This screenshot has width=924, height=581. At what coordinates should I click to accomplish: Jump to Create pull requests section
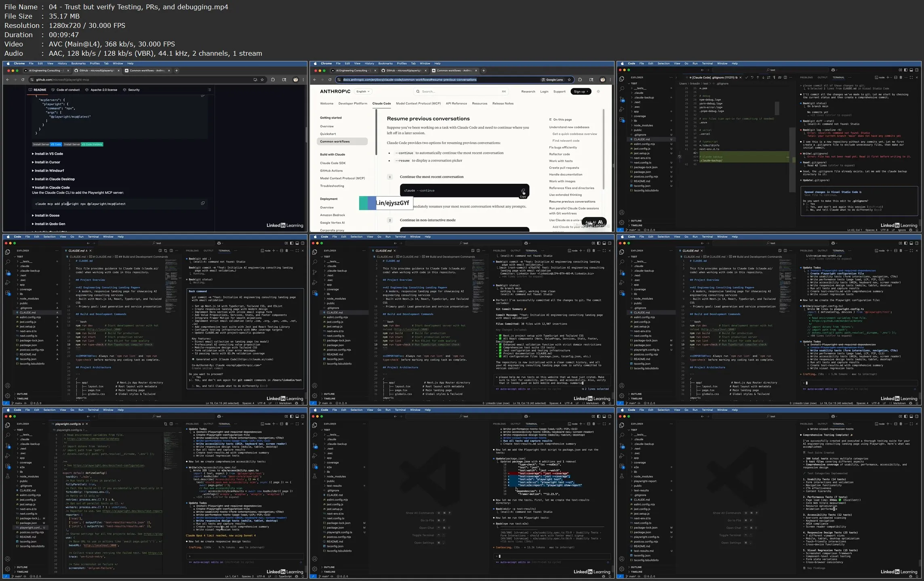tap(564, 168)
